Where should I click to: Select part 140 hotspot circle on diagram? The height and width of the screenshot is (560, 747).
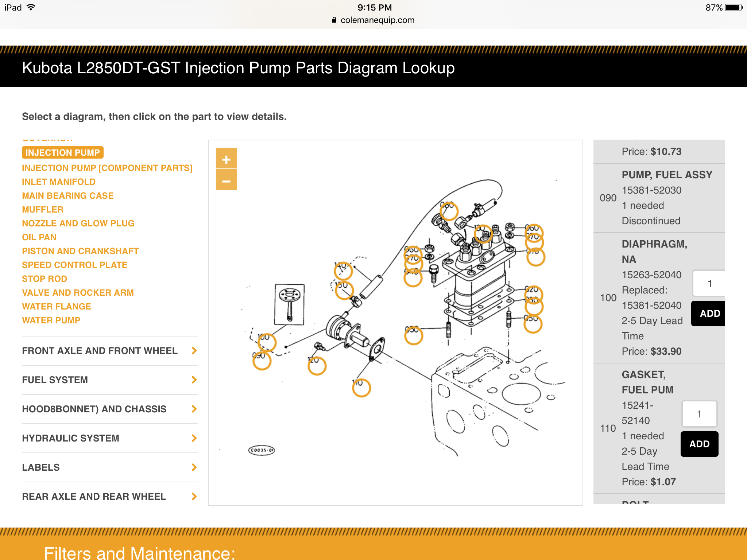(x=343, y=271)
